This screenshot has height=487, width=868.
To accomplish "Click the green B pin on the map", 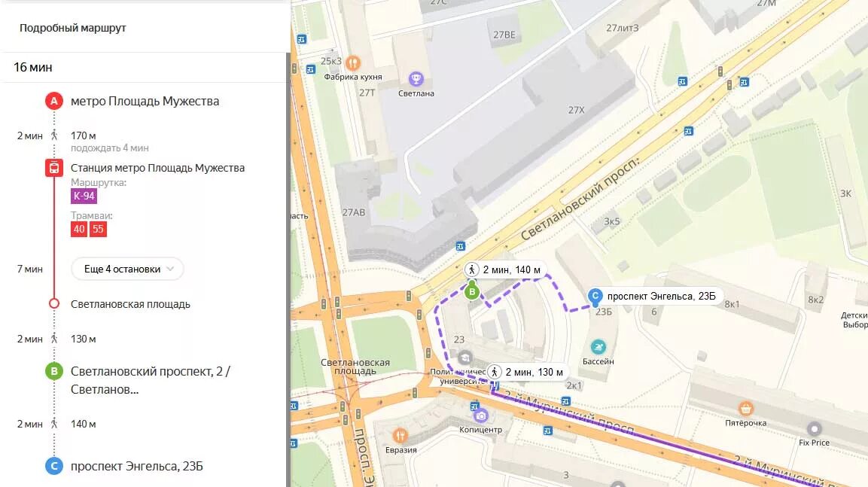I will [472, 291].
